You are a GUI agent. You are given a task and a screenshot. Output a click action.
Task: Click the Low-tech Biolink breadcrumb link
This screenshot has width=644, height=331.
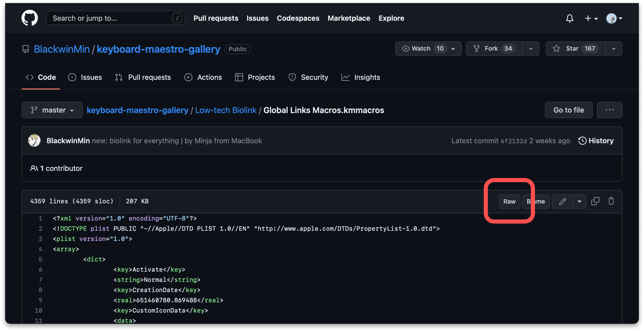226,110
